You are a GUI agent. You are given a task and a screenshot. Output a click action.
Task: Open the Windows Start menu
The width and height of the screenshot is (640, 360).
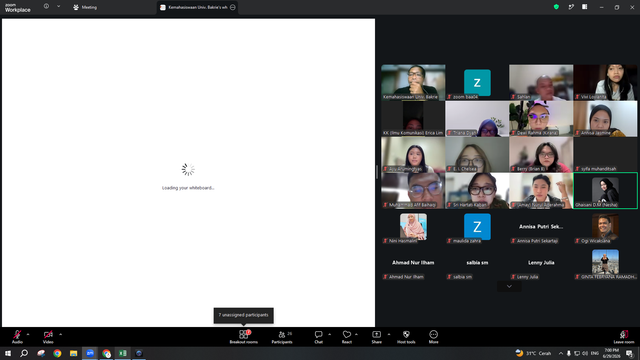coord(8,353)
